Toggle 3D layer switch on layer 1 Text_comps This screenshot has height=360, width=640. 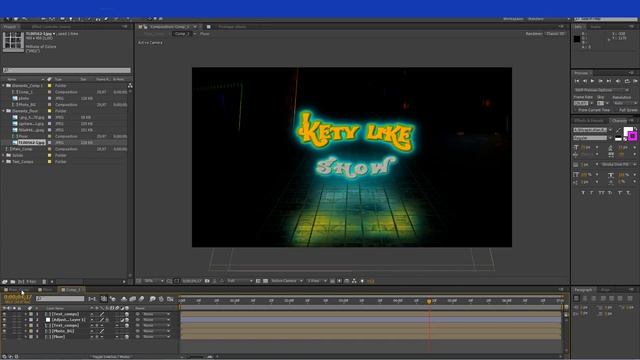click(x=127, y=314)
